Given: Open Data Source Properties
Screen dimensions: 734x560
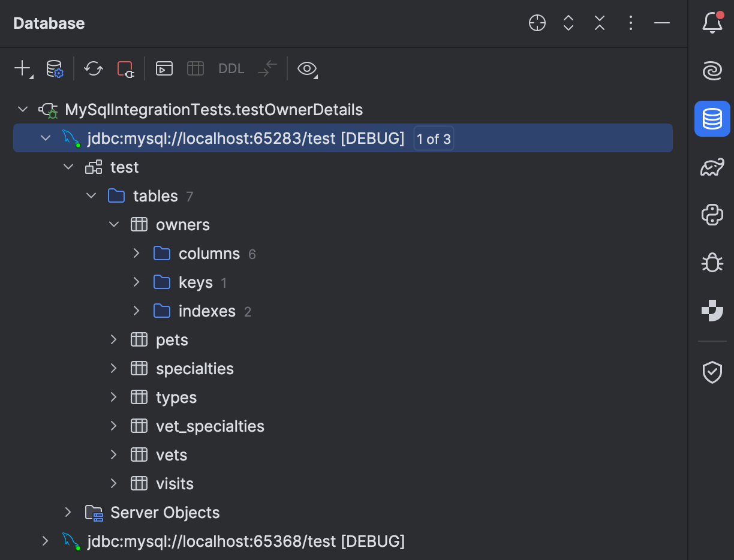Looking at the screenshot, I should 55,68.
